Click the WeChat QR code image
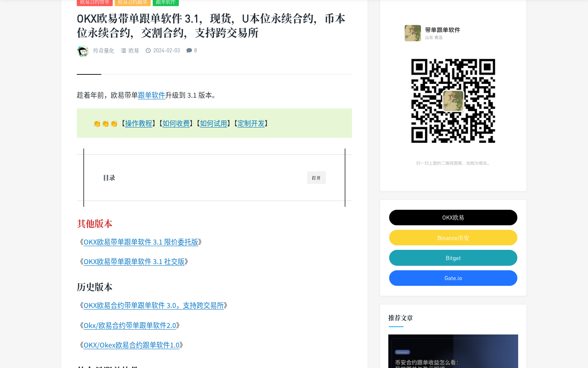 pos(453,101)
